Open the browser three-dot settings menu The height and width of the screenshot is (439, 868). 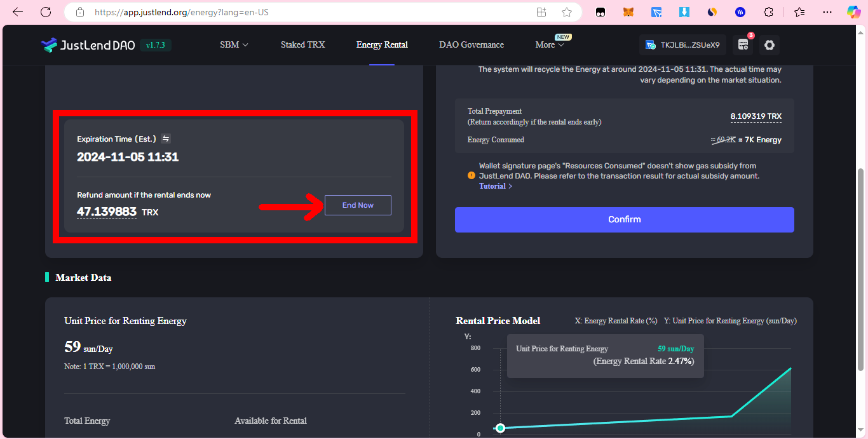(827, 12)
